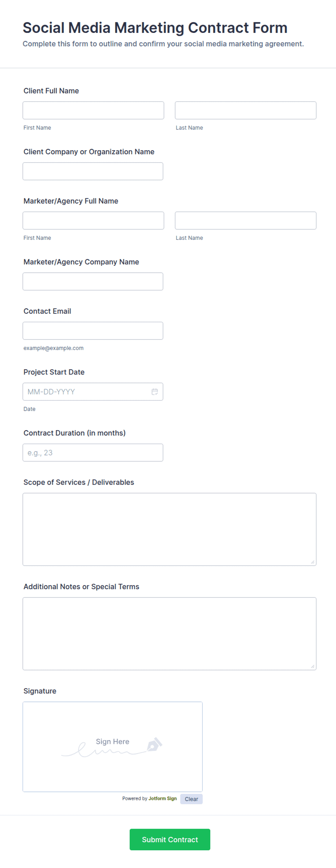This screenshot has width=336, height=868.
Task: Click the Additional Notes resize handle
Action: (x=313, y=666)
